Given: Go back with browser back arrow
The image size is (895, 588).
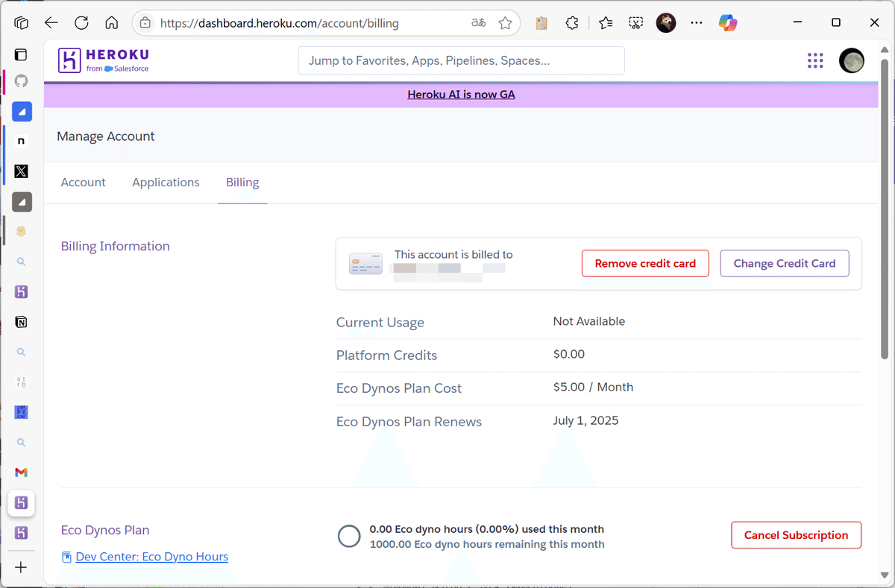Looking at the screenshot, I should [x=51, y=22].
